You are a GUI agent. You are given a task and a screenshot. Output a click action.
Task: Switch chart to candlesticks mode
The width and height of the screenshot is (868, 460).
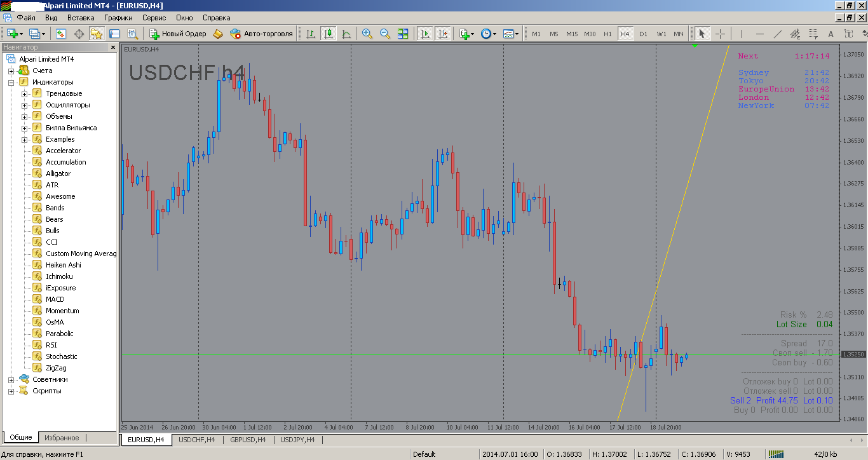point(329,34)
